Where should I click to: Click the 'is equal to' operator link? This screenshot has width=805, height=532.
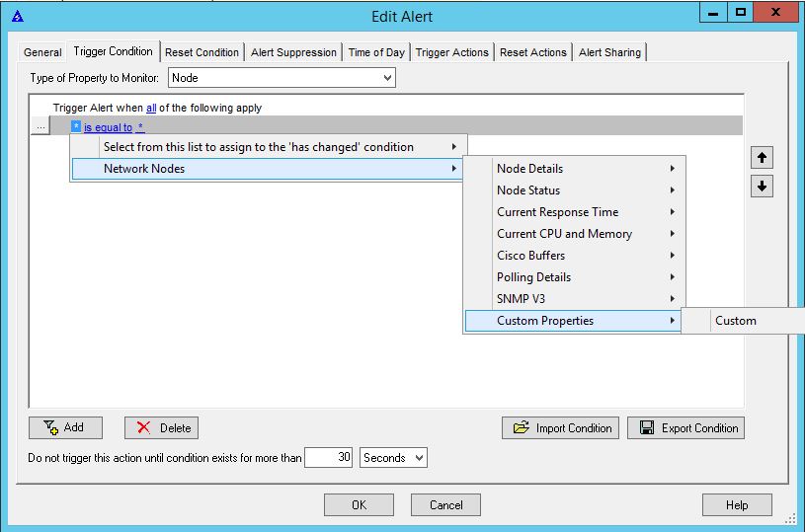[109, 127]
